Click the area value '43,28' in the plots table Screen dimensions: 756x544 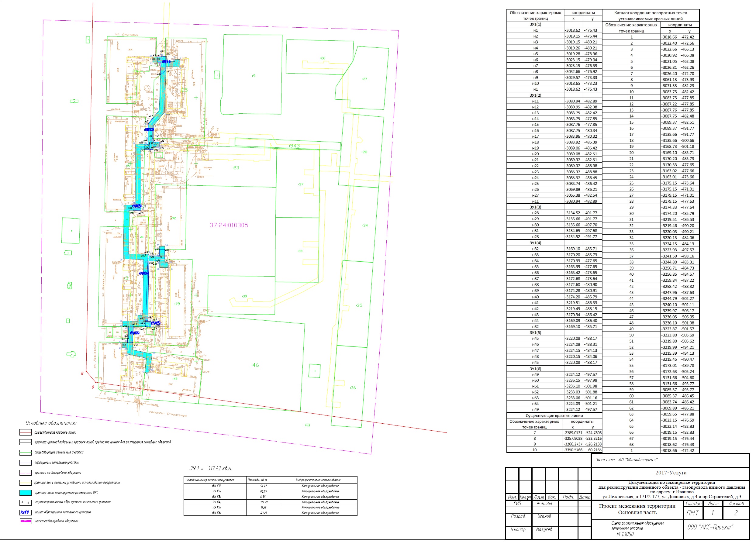pos(263,513)
